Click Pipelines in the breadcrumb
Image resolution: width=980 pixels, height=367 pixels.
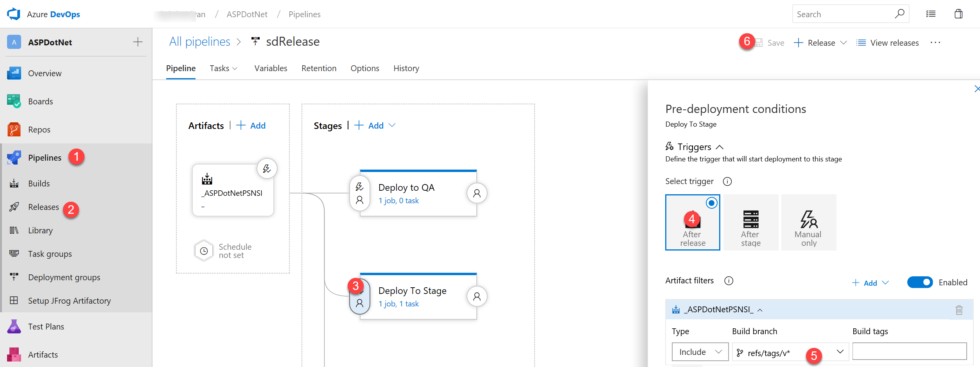(x=304, y=14)
